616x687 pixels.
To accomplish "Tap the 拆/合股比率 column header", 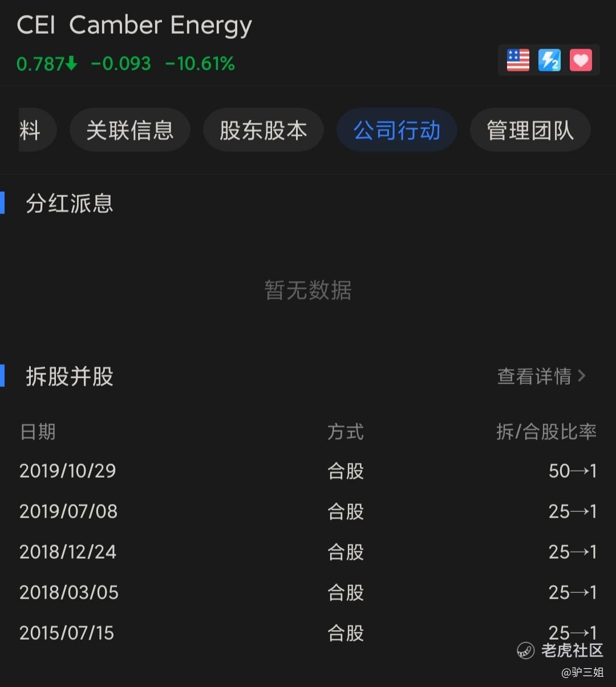I will [546, 432].
